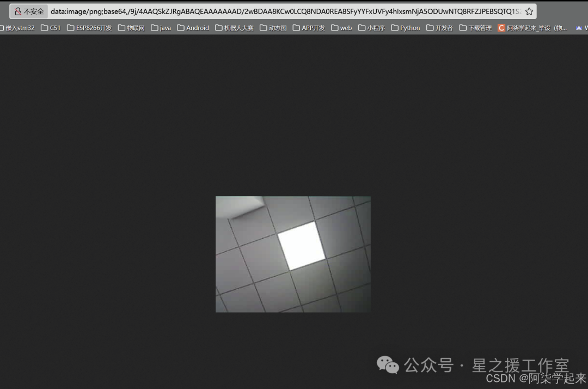The image size is (588, 389).
Task: Open the 物联网 bookmark folder
Action: [x=131, y=28]
